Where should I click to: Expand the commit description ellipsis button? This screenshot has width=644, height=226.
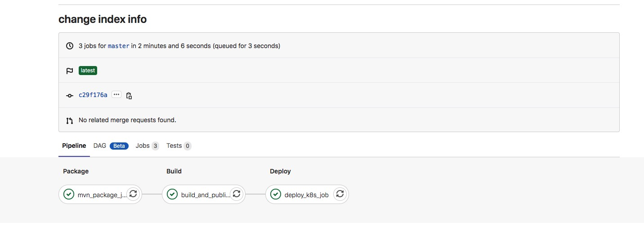116,95
